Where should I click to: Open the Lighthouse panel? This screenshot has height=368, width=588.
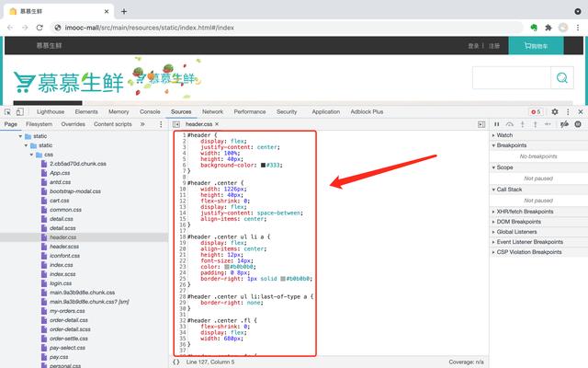pyautogui.click(x=51, y=112)
